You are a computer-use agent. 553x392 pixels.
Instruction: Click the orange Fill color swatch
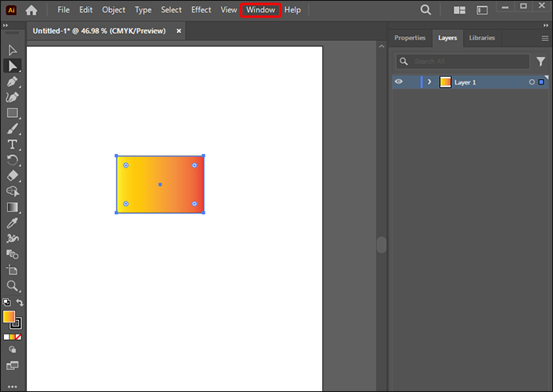(x=9, y=317)
